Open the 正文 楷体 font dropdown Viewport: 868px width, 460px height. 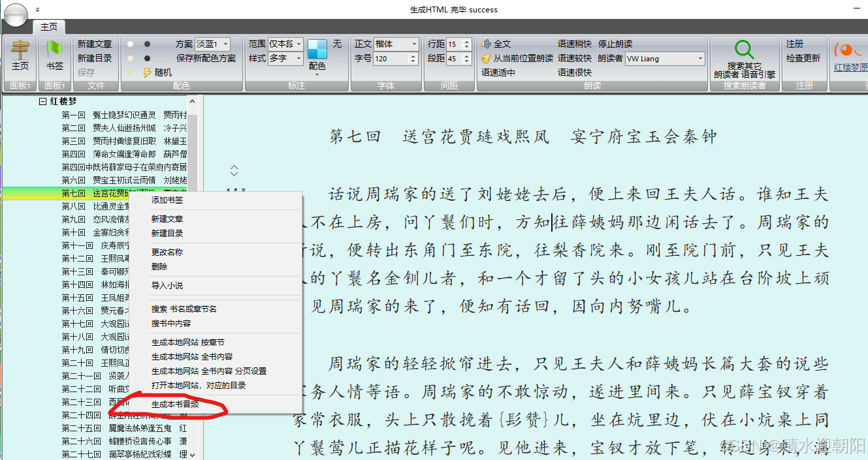click(x=396, y=44)
